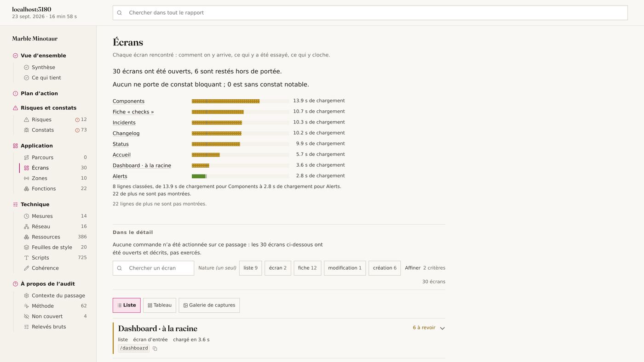Click the question mark icon beside À propos de l’audit

pyautogui.click(x=15, y=284)
